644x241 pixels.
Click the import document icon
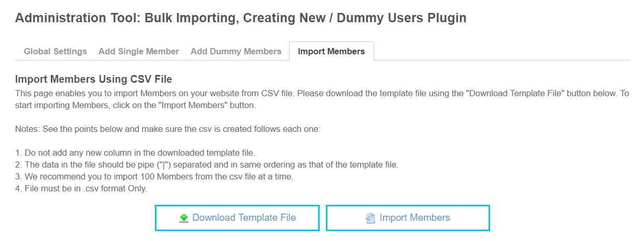(370, 218)
